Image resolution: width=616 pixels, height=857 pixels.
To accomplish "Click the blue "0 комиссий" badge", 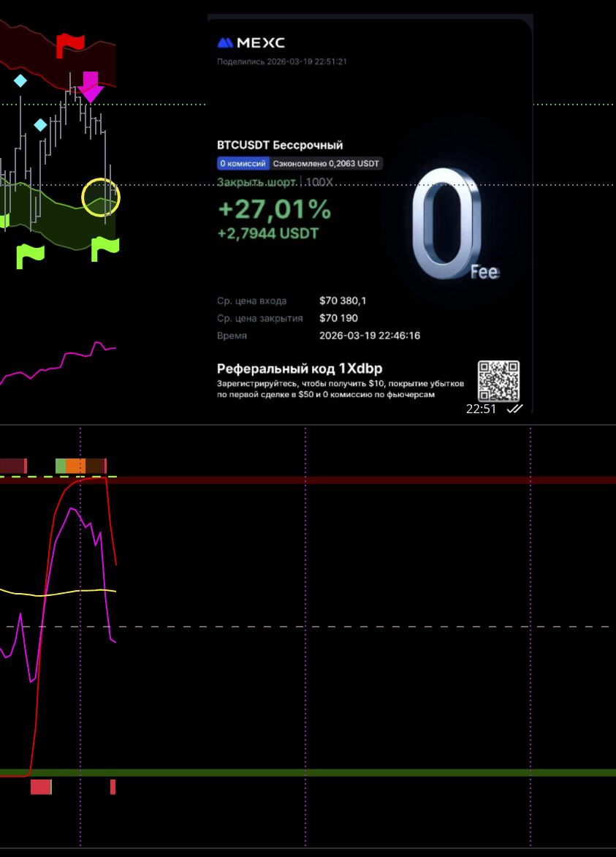I will (x=243, y=164).
